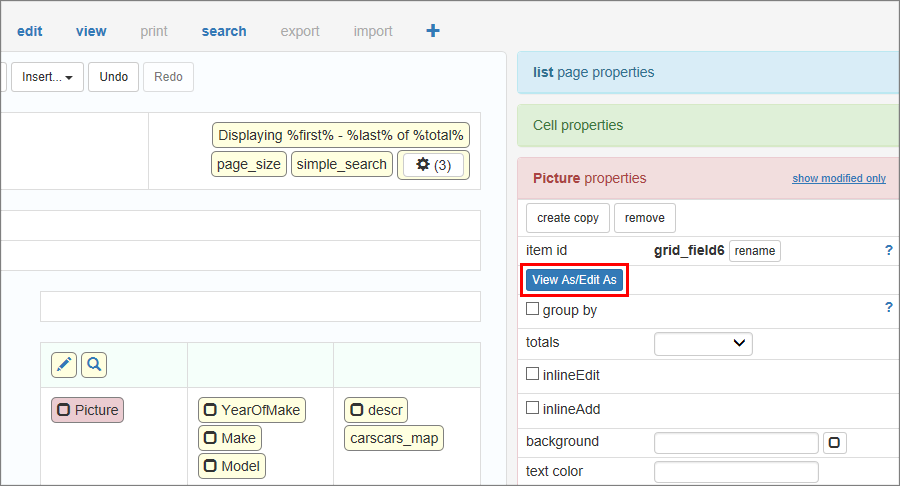Expand the list page properties panel

pyautogui.click(x=594, y=72)
